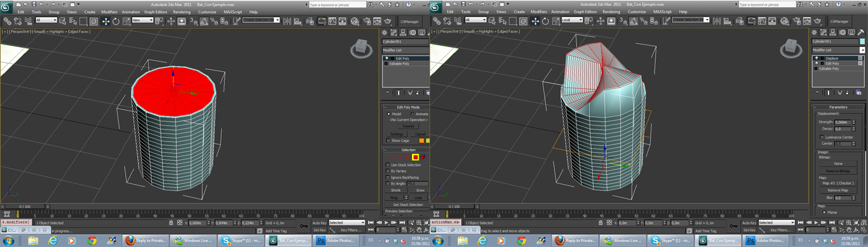
Task: Enable Ignore Backfacing checkbox
Action: pyautogui.click(x=388, y=178)
